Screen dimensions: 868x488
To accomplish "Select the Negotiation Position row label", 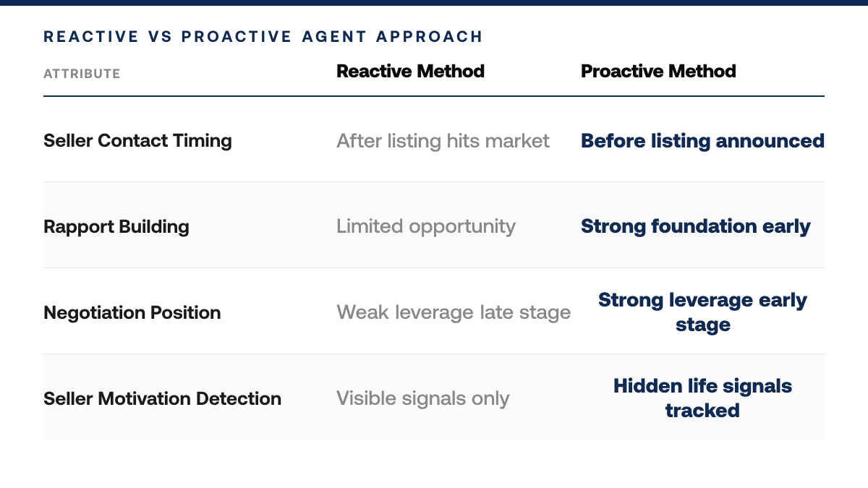I will [132, 312].
